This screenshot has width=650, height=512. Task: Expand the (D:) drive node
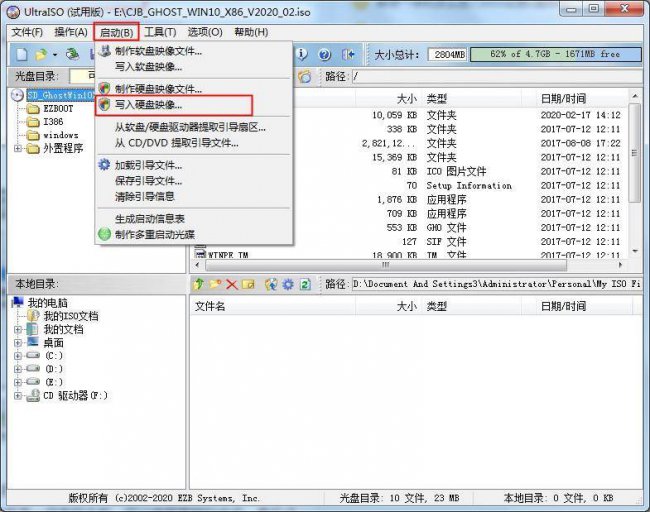(x=17, y=369)
